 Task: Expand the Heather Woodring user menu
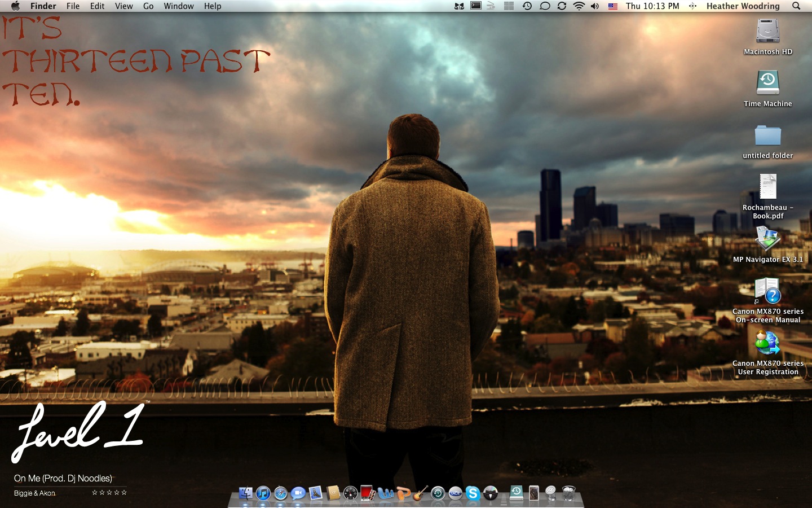743,6
